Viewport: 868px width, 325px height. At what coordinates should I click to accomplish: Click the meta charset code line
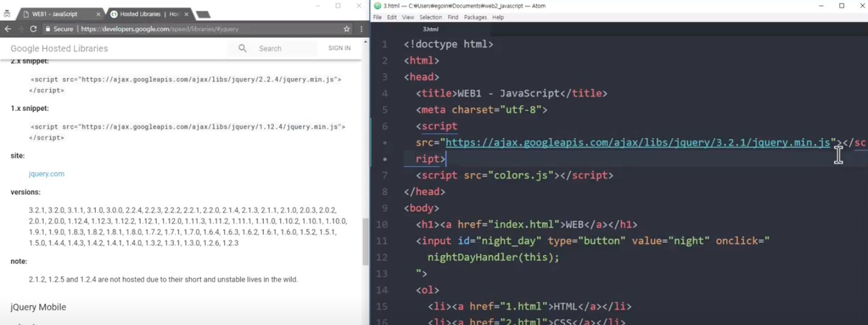pos(481,110)
